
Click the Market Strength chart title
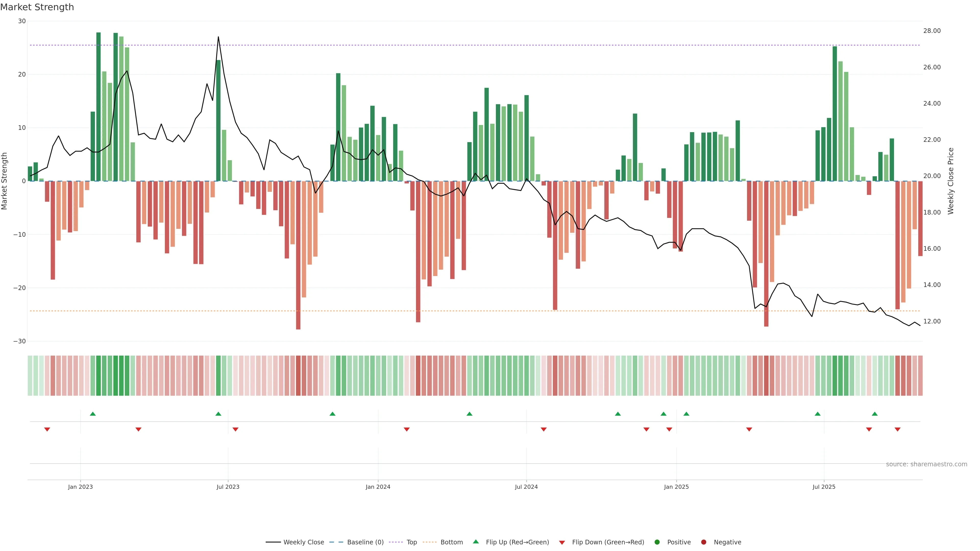37,7
